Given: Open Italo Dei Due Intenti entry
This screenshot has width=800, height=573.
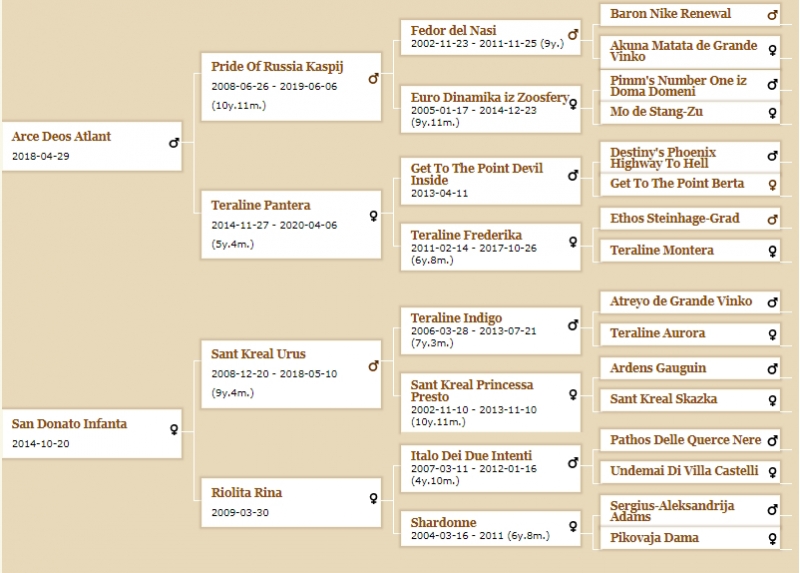Looking at the screenshot, I should tap(471, 455).
